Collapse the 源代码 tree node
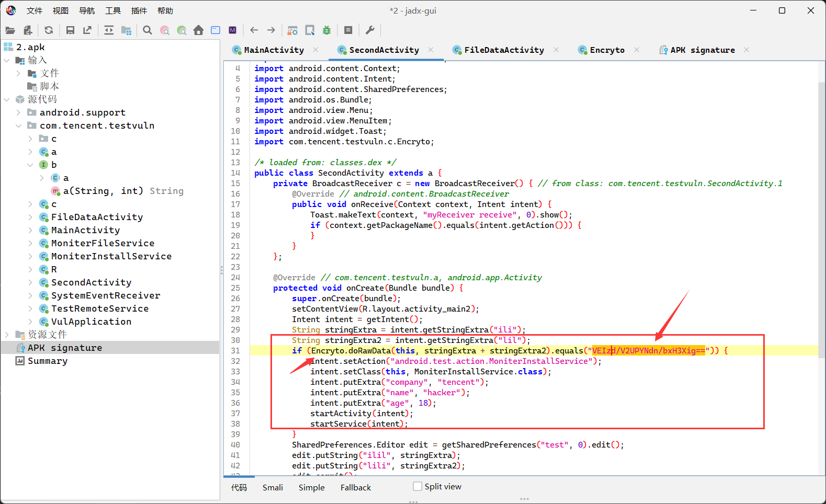Screen dimensions: 826x504 [7, 99]
